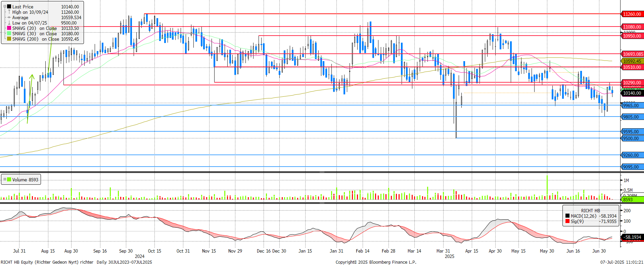Click the Sig(9) value -71.9355

point(608,221)
